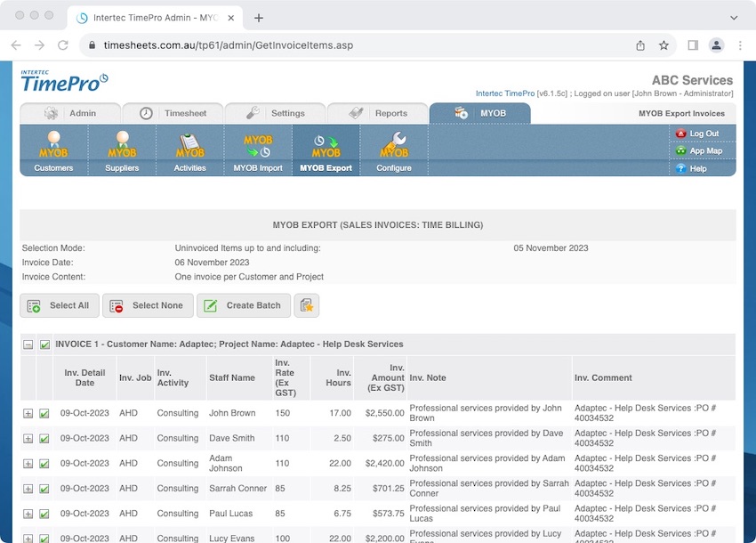The height and width of the screenshot is (543, 756).
Task: Click the Log Out icon
Action: [680, 134]
